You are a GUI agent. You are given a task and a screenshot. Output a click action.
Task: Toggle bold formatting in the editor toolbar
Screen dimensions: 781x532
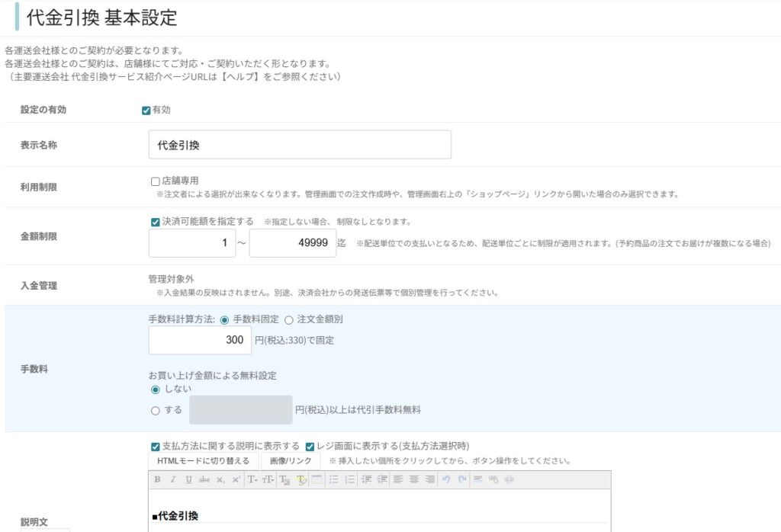click(x=157, y=479)
